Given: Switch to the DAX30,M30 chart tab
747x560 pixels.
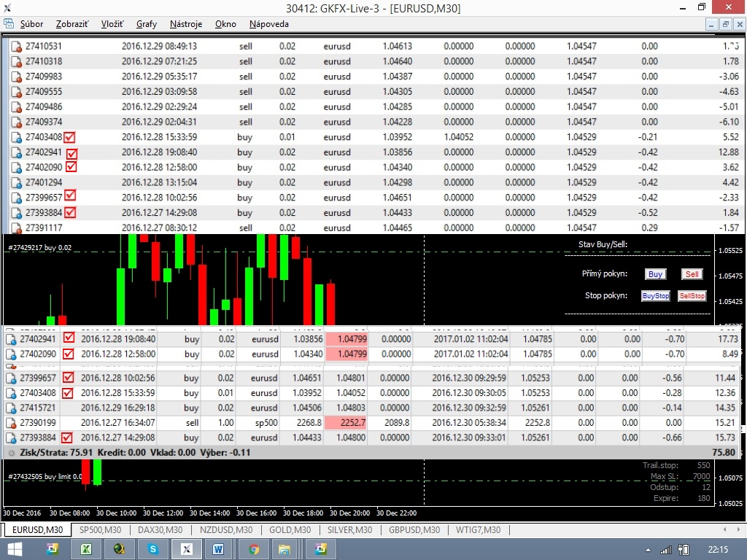Looking at the screenshot, I should coord(160,529).
